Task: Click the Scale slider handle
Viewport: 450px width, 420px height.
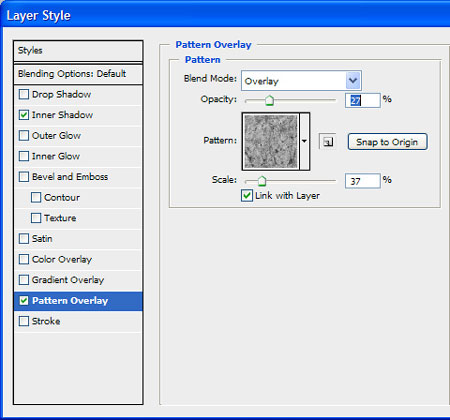Action: 262,181
